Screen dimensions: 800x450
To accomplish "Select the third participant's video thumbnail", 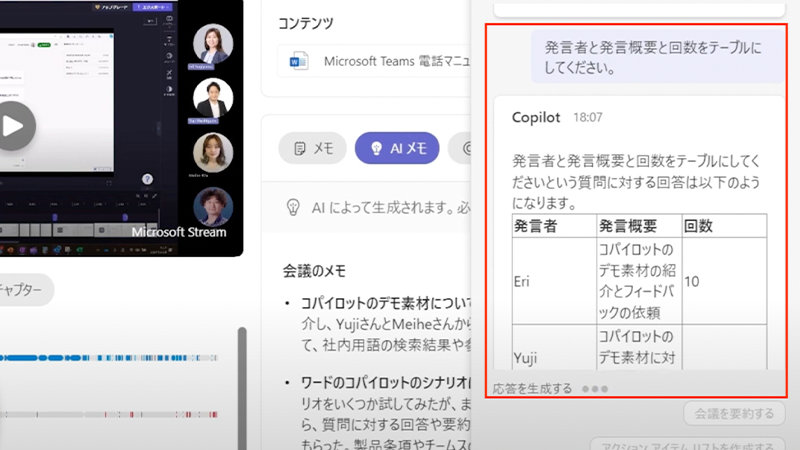I will tap(212, 153).
